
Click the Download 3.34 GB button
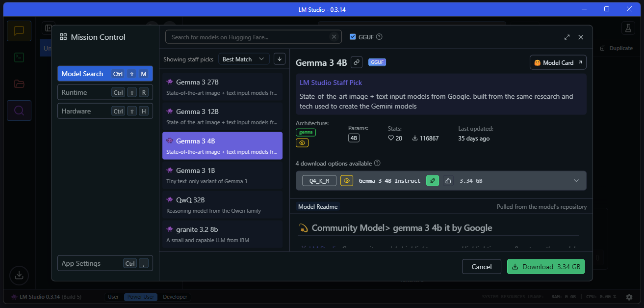click(546, 267)
